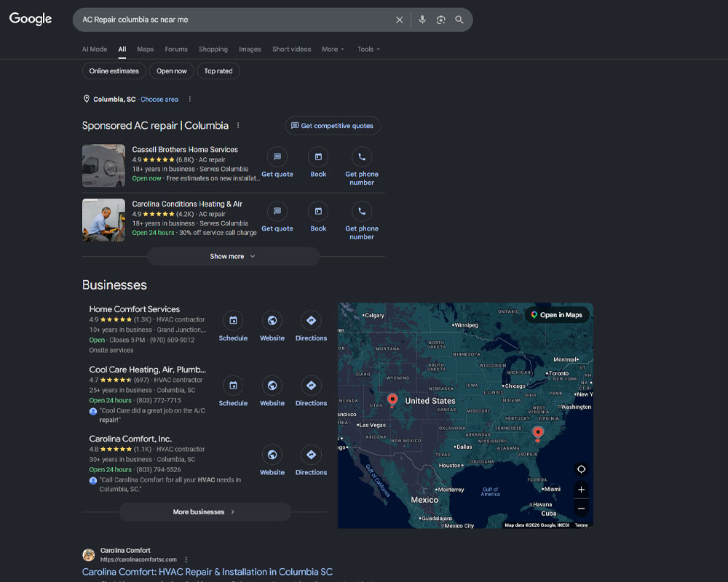Get directions to Home Comfort Services
Screen dimensions: 728x582
[311, 326]
